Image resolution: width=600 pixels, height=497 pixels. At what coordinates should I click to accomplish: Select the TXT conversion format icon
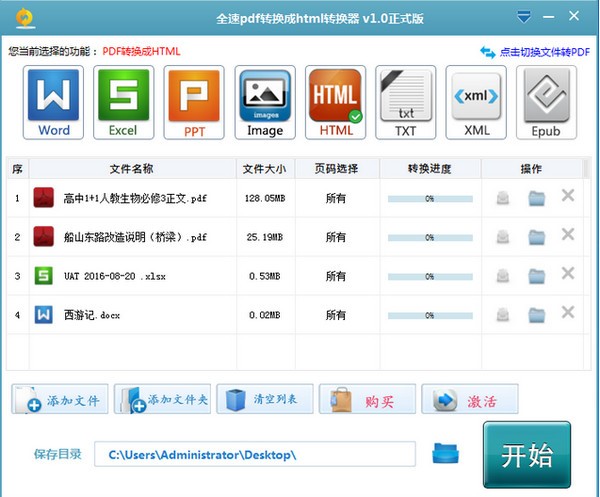(405, 102)
